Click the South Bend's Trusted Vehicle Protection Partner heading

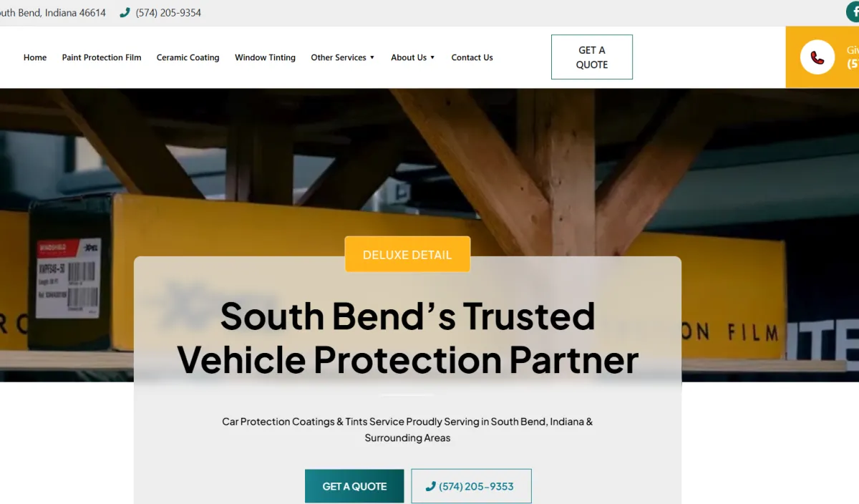(407, 338)
